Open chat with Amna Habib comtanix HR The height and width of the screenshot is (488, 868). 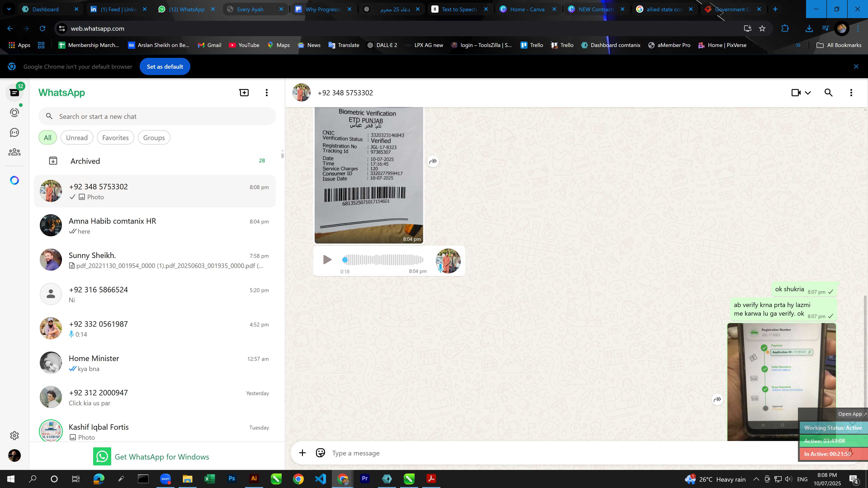(155, 226)
